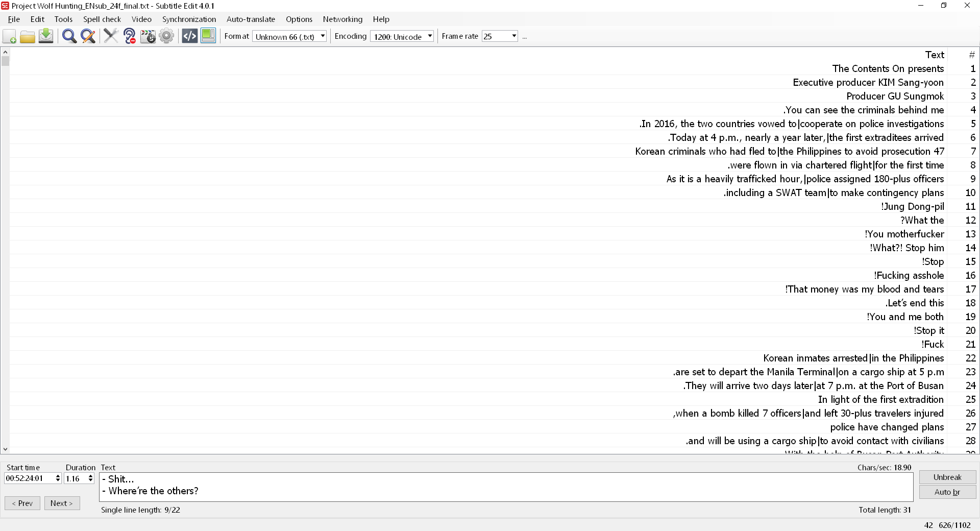Switch to source view mode
This screenshot has height=531, width=980.
[189, 36]
